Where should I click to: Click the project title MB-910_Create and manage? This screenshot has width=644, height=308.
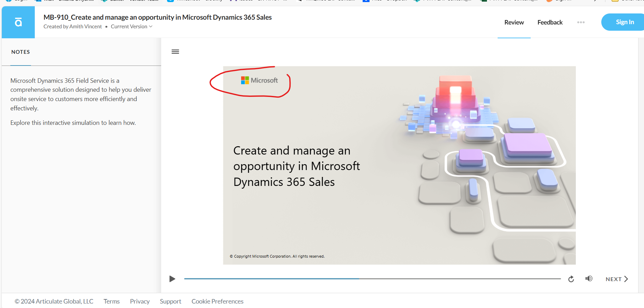pyautogui.click(x=157, y=17)
